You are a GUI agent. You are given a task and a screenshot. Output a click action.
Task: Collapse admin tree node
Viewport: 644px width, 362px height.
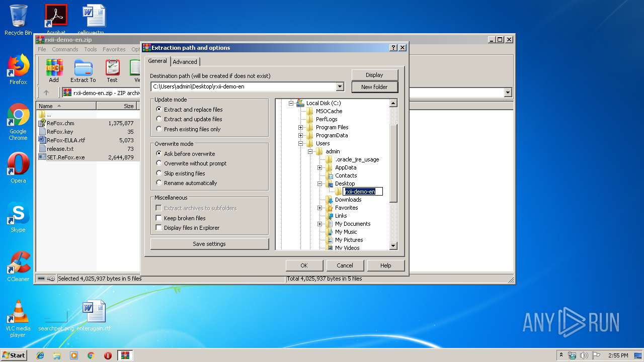pyautogui.click(x=310, y=151)
